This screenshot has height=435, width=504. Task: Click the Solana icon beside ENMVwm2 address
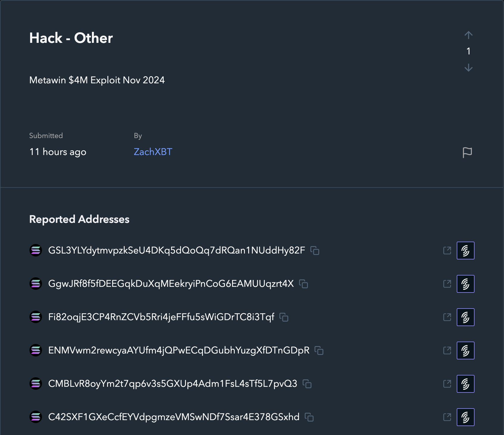[x=36, y=350]
